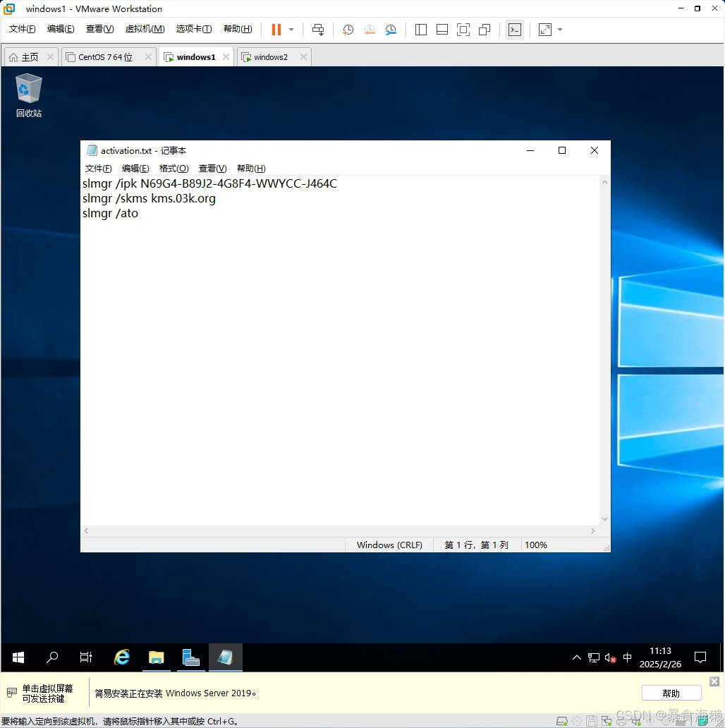Open Task View on the taskbar

(86, 657)
